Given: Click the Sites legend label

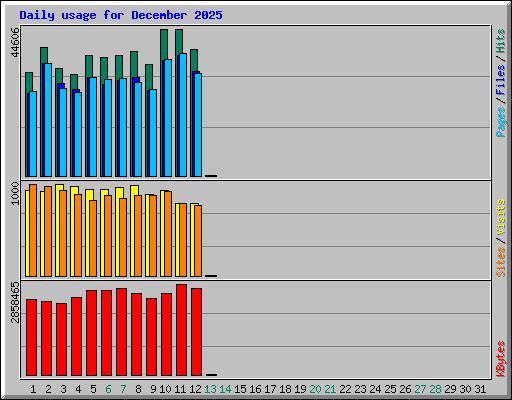Looking at the screenshot, I should pyautogui.click(x=501, y=262).
